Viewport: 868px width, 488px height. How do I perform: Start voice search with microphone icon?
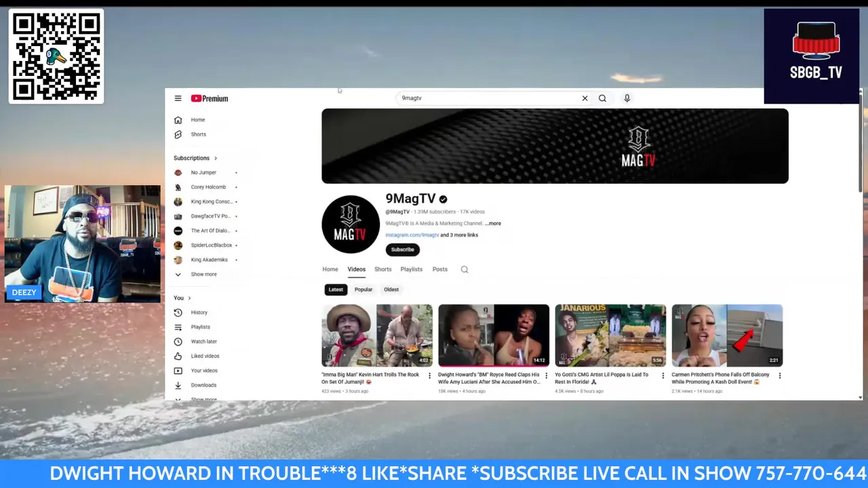[x=627, y=98]
